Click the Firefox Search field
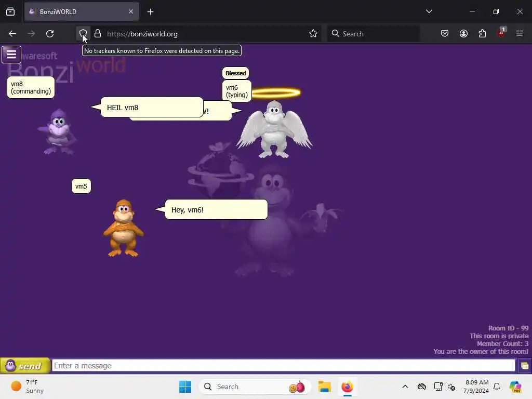This screenshot has height=399, width=532. [373, 34]
